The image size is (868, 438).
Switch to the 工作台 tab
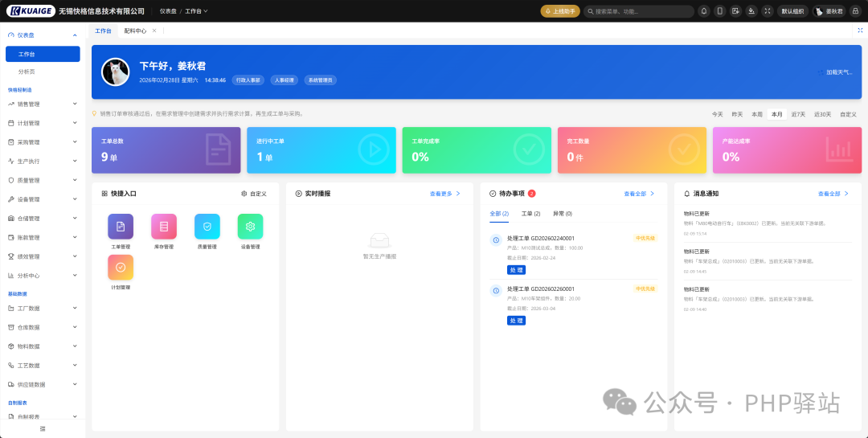[x=103, y=31]
